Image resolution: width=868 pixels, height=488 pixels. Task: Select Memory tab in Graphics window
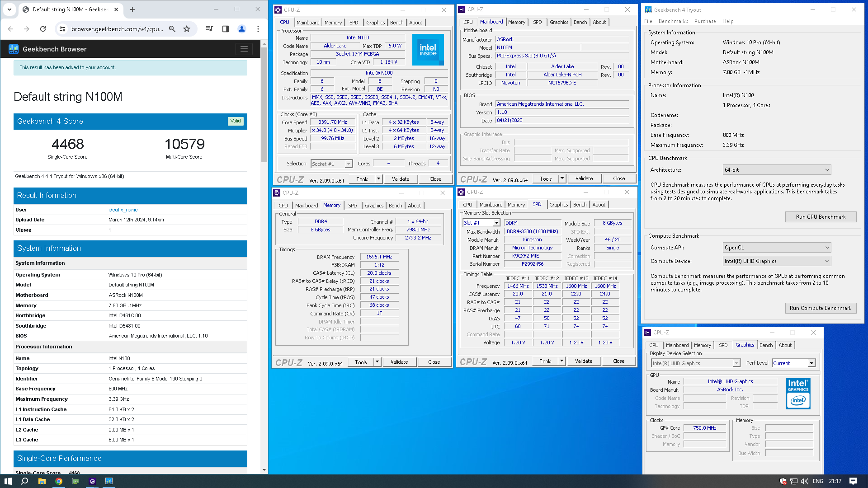coord(702,345)
